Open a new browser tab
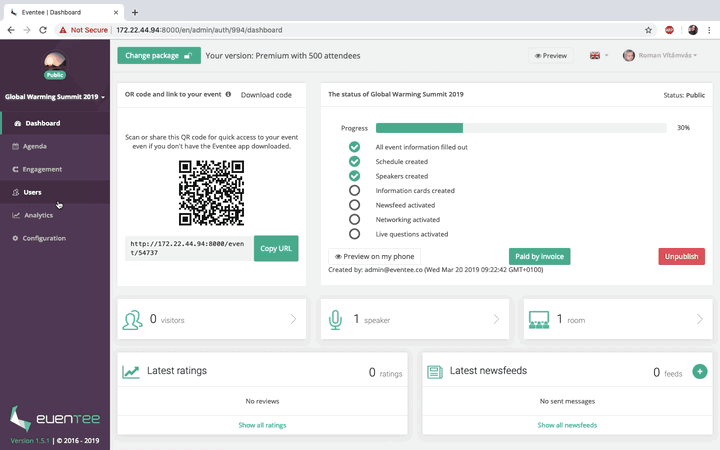Image resolution: width=720 pixels, height=450 pixels. [x=135, y=12]
